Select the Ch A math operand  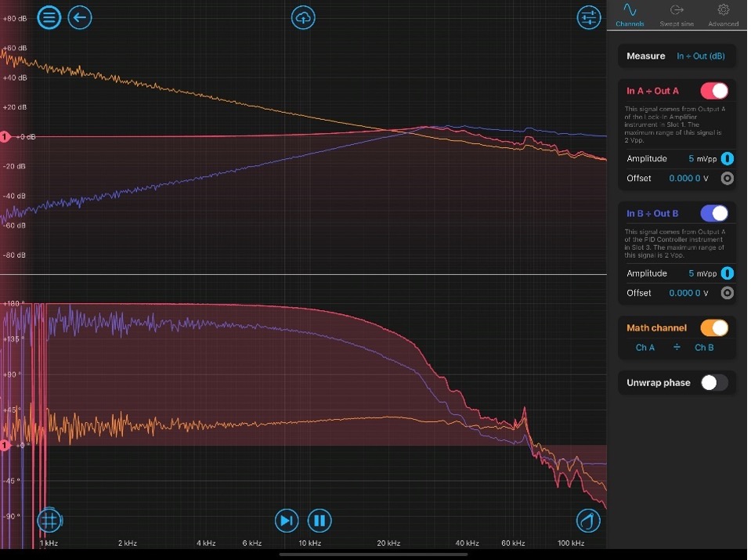tap(644, 348)
